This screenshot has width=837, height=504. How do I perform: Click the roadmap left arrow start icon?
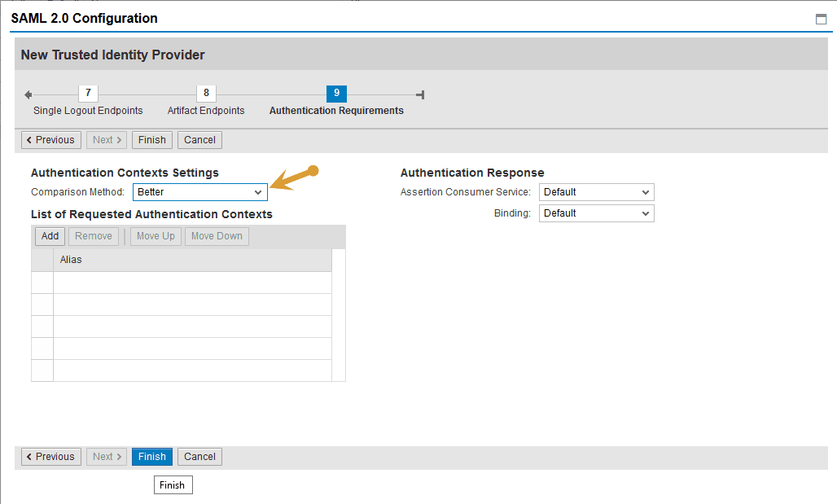28,94
